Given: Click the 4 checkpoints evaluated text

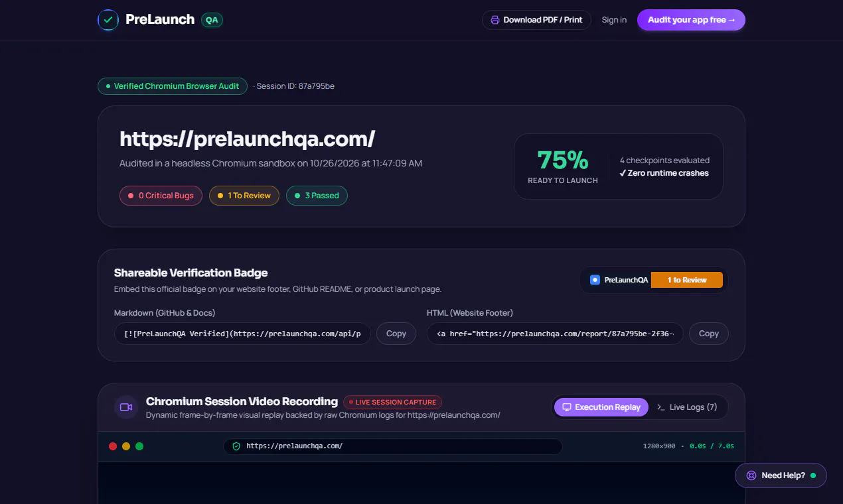Looking at the screenshot, I should pos(664,160).
